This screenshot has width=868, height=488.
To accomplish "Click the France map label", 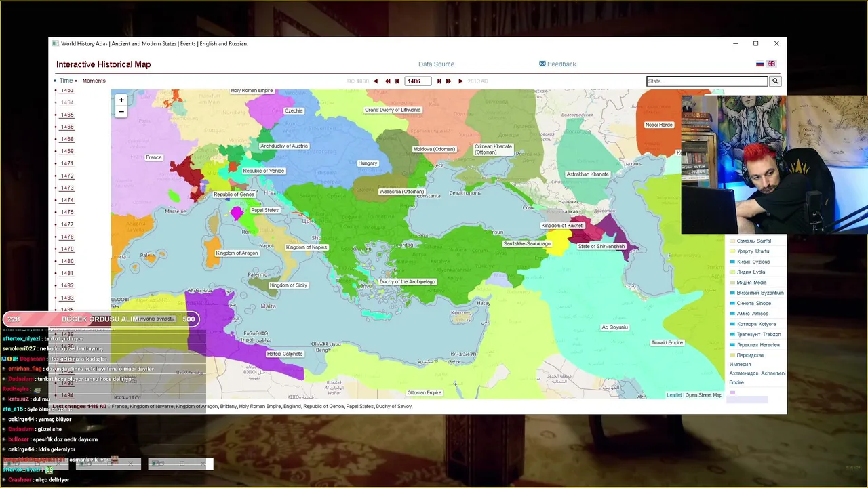I will pyautogui.click(x=154, y=157).
